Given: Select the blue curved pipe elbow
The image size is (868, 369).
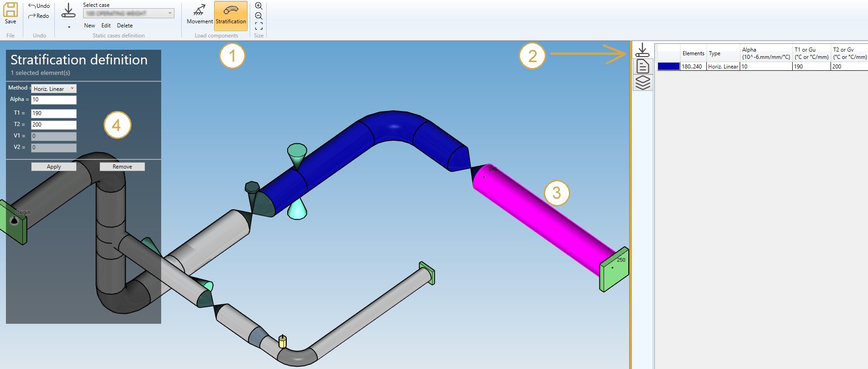Looking at the screenshot, I should click(394, 126).
